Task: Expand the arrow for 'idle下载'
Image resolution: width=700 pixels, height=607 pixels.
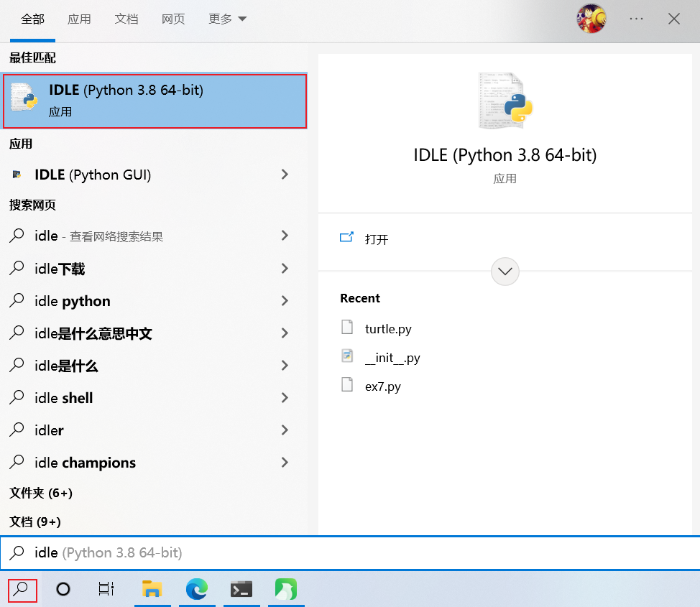Action: pos(285,268)
